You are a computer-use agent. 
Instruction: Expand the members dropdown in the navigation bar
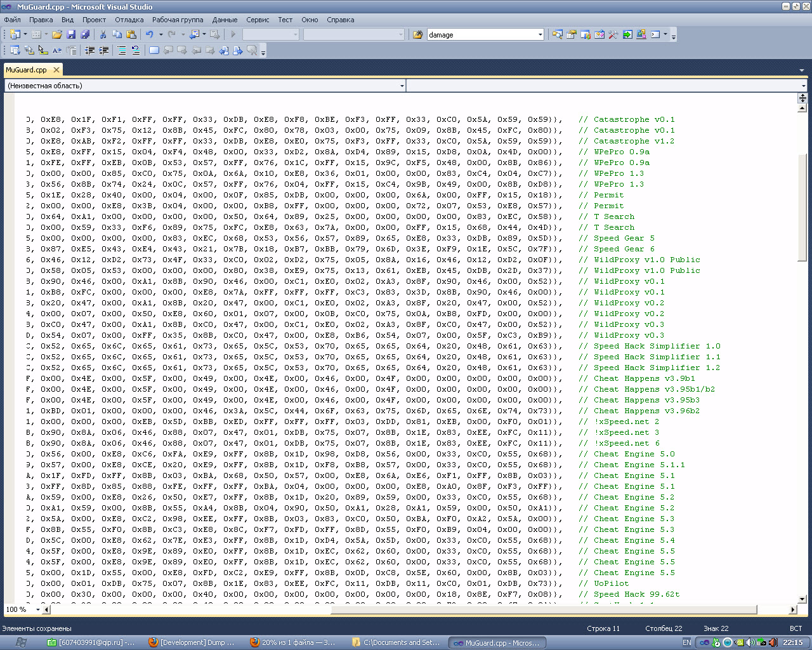(x=803, y=86)
